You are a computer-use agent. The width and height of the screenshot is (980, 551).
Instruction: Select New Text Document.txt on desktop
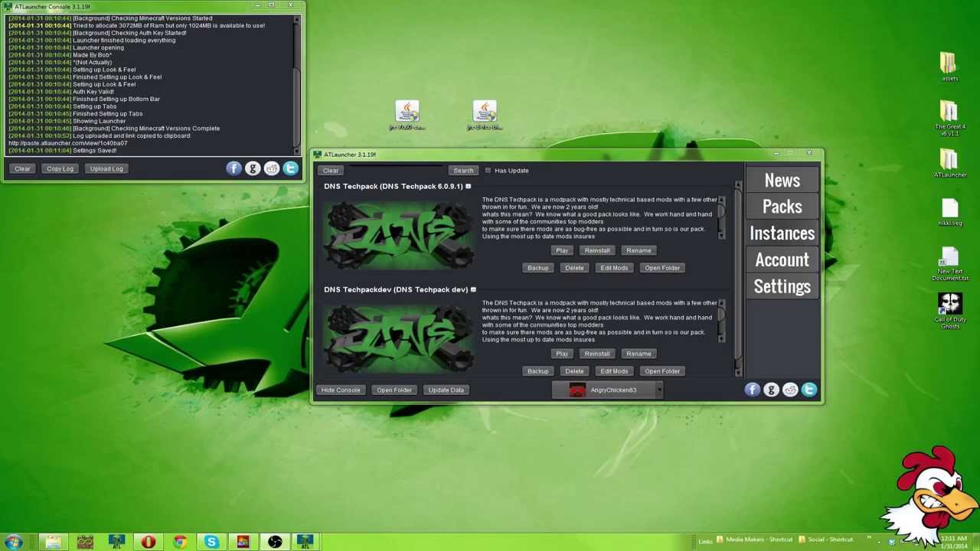coord(950,264)
